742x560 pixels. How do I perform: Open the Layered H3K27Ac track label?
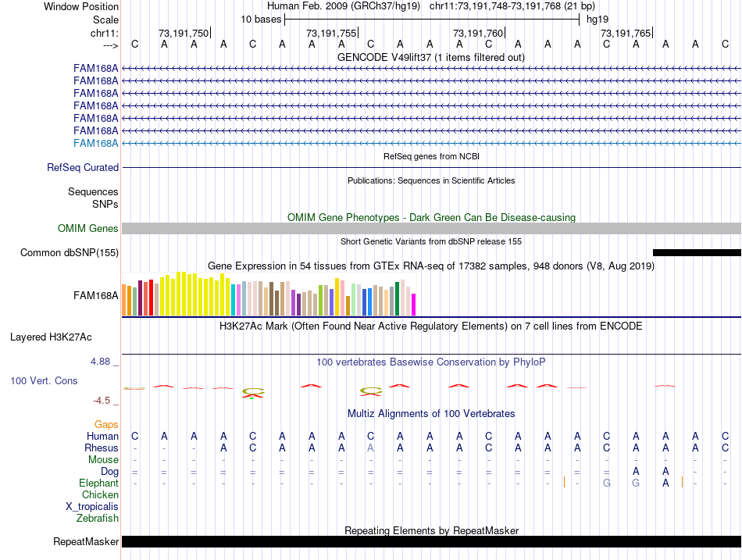click(x=51, y=337)
